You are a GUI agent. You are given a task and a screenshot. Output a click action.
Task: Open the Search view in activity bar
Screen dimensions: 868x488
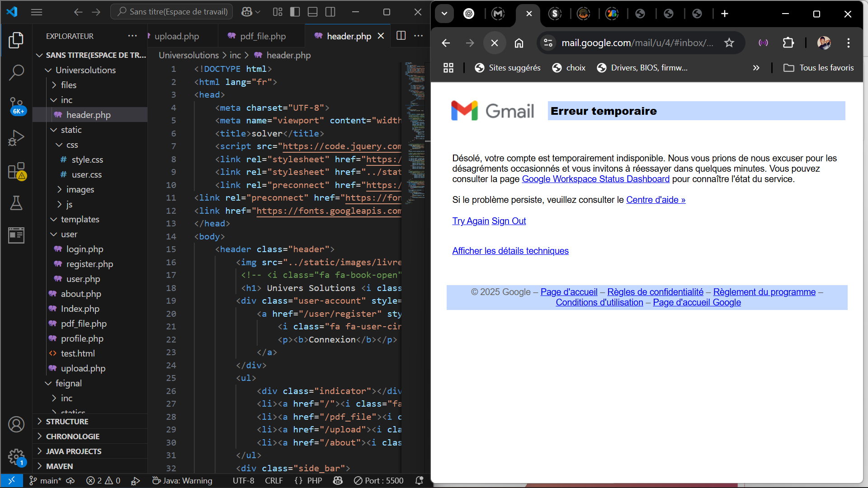point(16,72)
